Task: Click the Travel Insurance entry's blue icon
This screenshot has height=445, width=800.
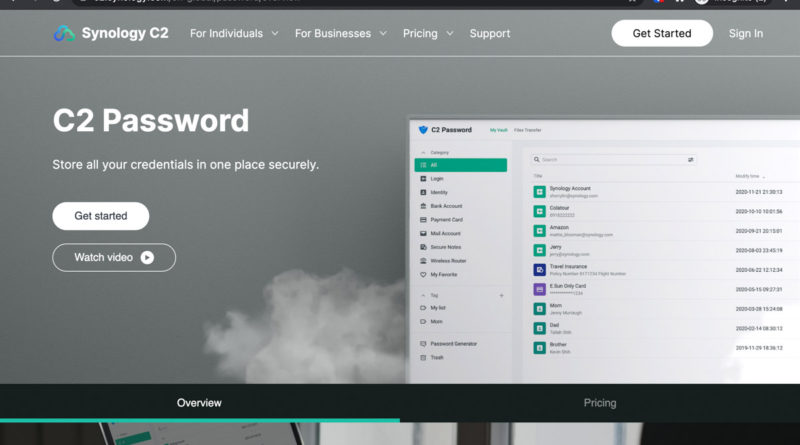Action: point(539,270)
